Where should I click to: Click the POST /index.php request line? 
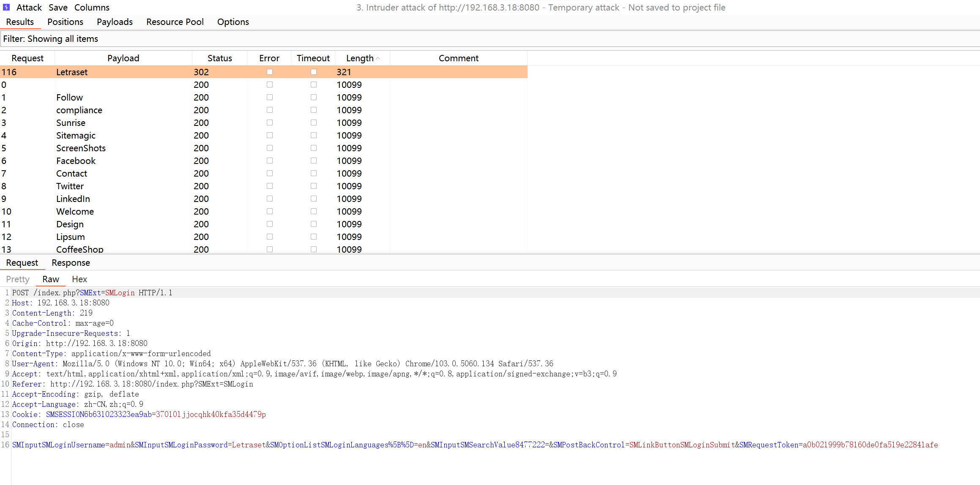[92, 293]
